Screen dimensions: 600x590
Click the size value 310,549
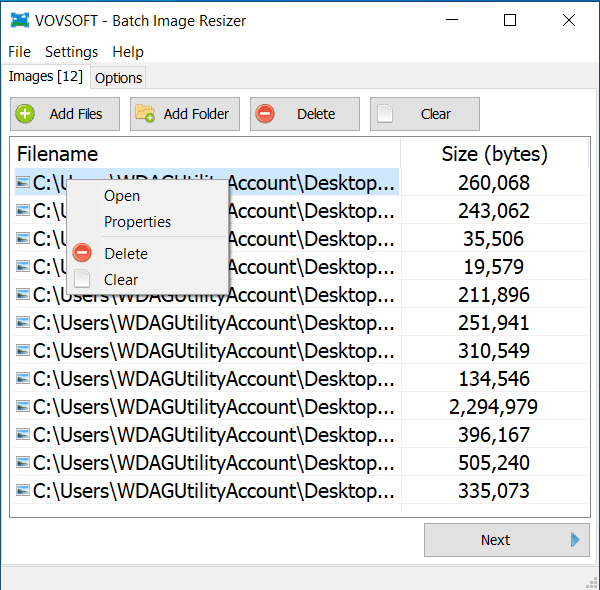pyautogui.click(x=494, y=351)
